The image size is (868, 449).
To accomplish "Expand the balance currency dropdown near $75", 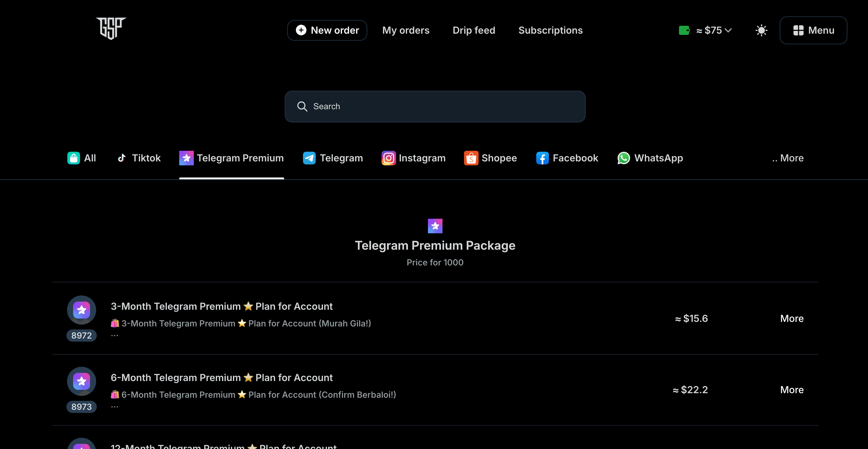I will click(728, 30).
